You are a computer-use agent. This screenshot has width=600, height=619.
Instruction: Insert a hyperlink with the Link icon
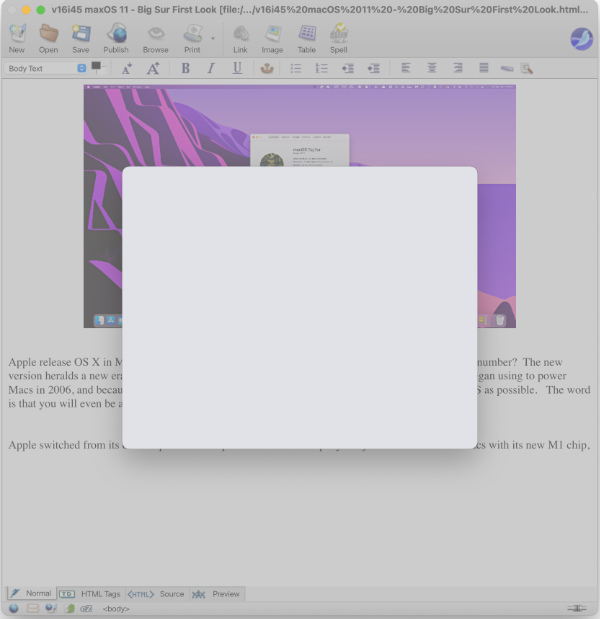(x=240, y=36)
